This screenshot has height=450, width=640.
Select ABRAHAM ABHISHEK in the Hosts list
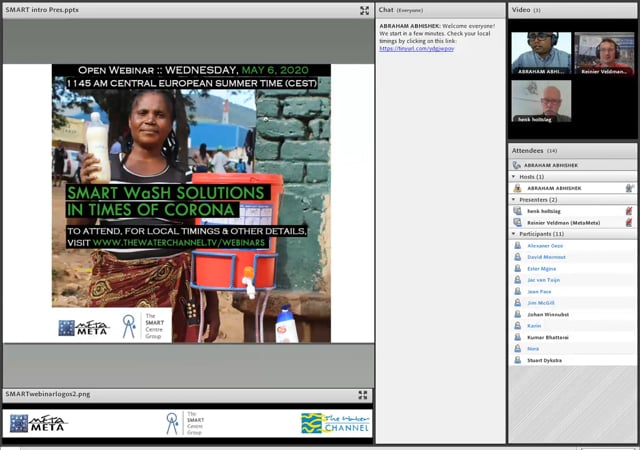tap(554, 188)
